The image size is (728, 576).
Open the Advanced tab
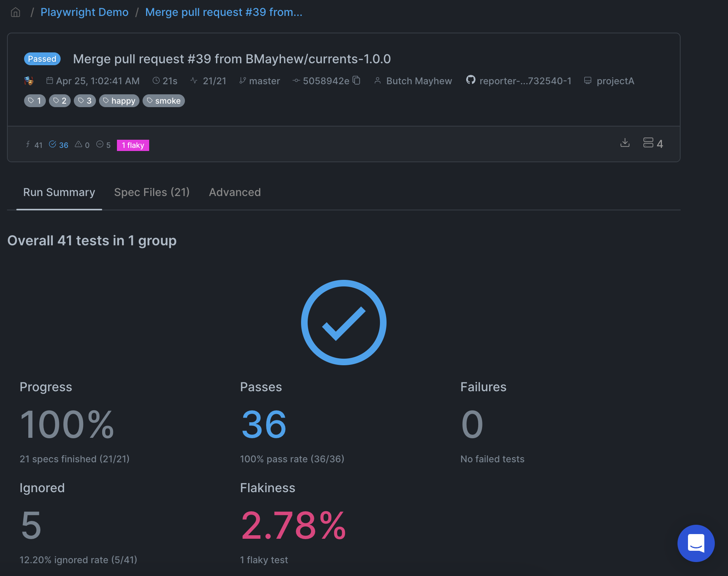click(235, 192)
